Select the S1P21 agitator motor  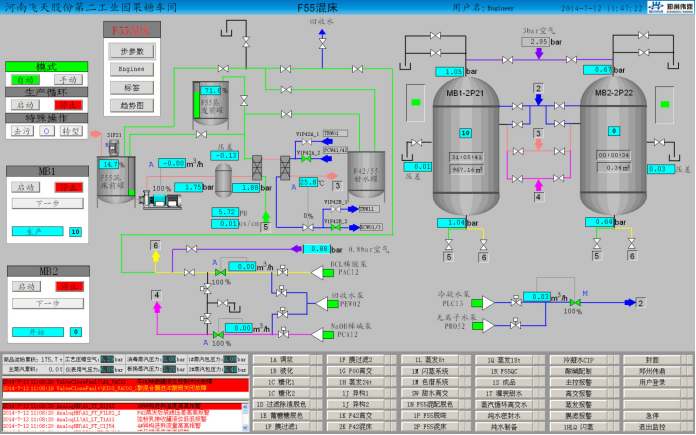(114, 147)
